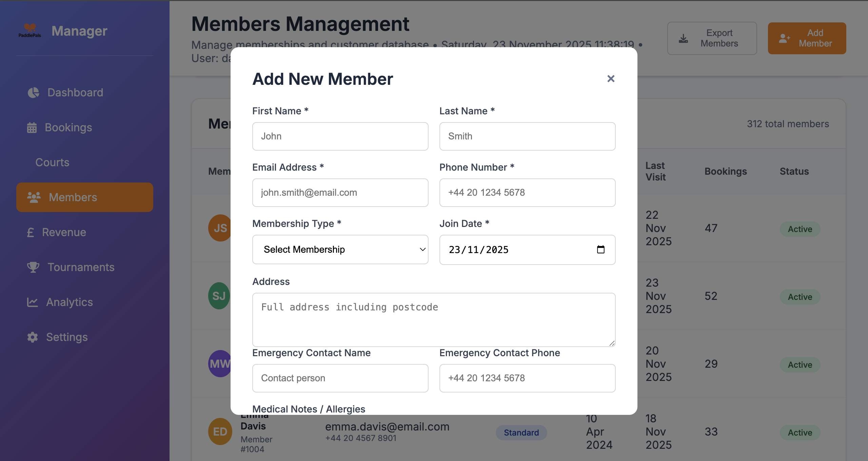
Task: Click the Member #1004 text
Action: click(x=256, y=444)
